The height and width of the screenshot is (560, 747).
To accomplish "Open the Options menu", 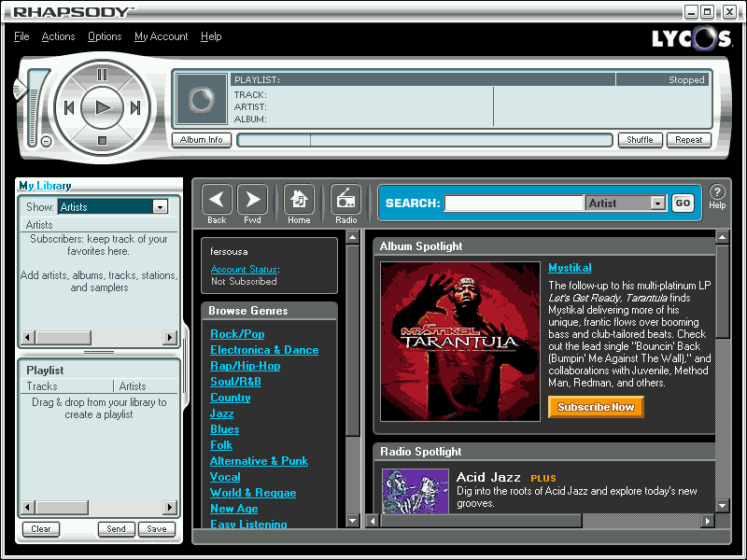I will pyautogui.click(x=104, y=36).
